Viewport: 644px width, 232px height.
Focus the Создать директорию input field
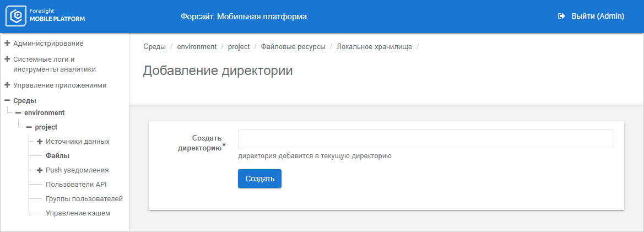point(425,139)
